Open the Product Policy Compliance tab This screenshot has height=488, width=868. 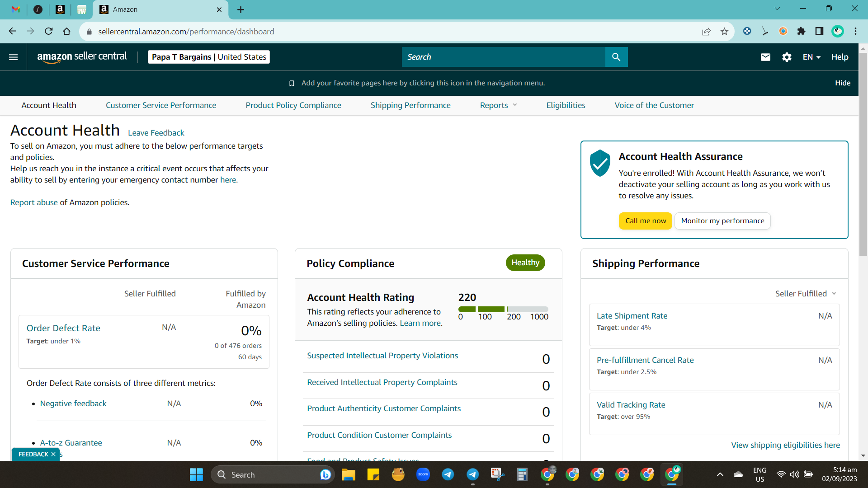(293, 105)
